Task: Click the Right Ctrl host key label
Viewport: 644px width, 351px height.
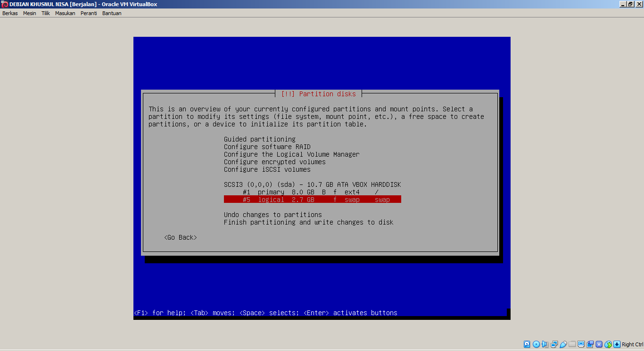Action: point(632,344)
